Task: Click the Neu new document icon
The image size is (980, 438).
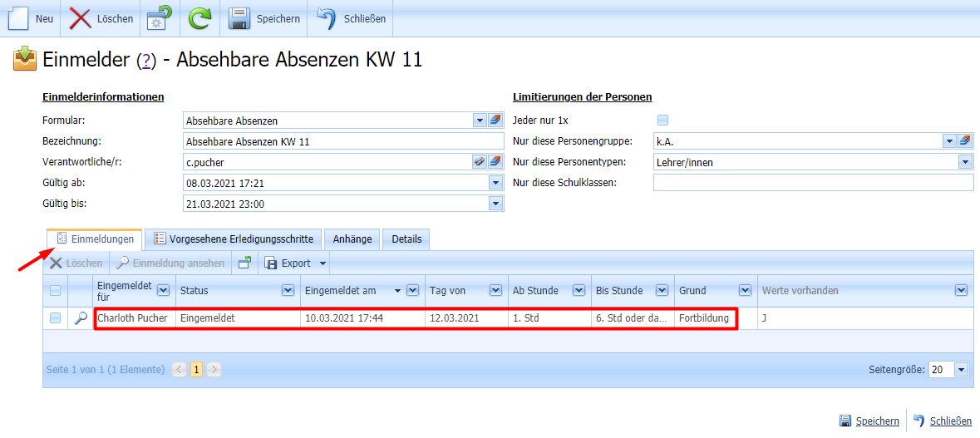Action: click(x=18, y=18)
